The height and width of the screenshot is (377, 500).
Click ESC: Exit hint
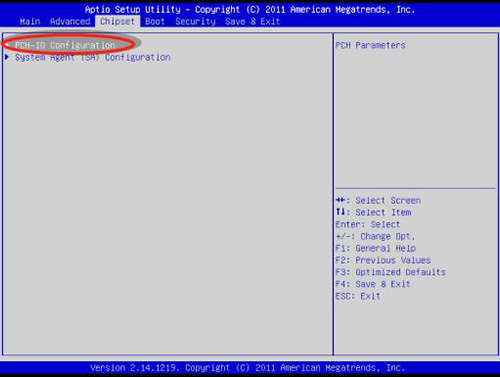pyautogui.click(x=358, y=296)
